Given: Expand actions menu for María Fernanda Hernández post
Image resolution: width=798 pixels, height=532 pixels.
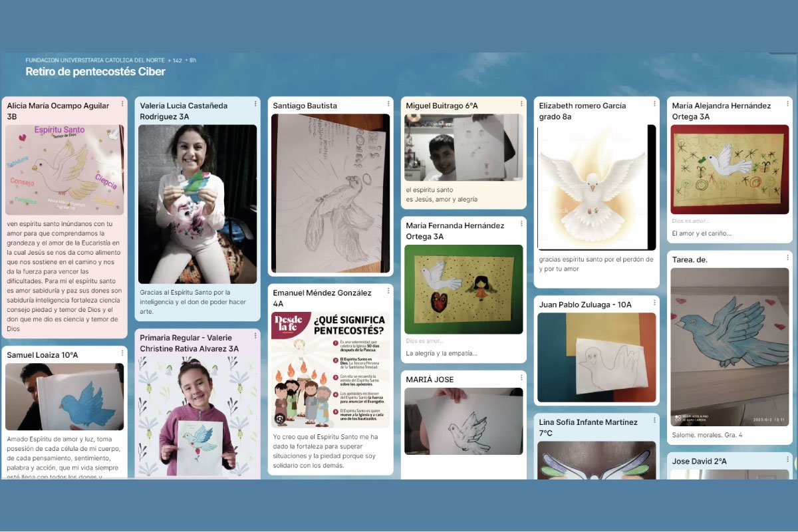Looking at the screenshot, I should [521, 224].
